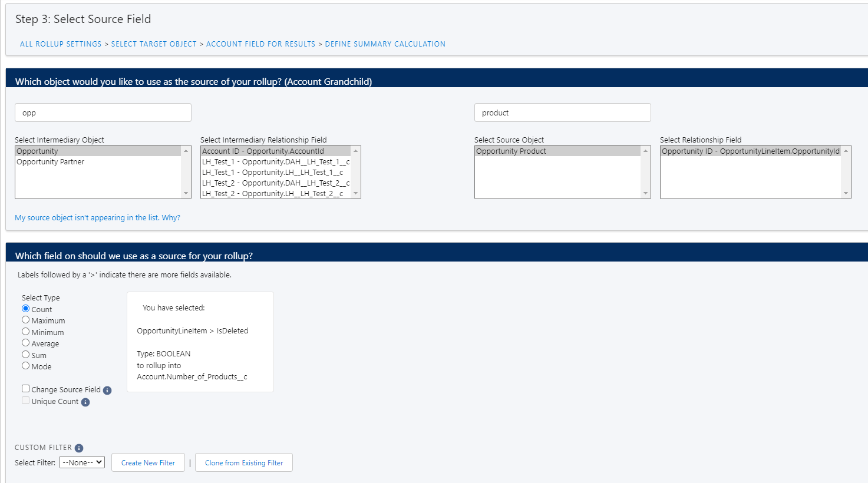Click the product search input field

562,113
